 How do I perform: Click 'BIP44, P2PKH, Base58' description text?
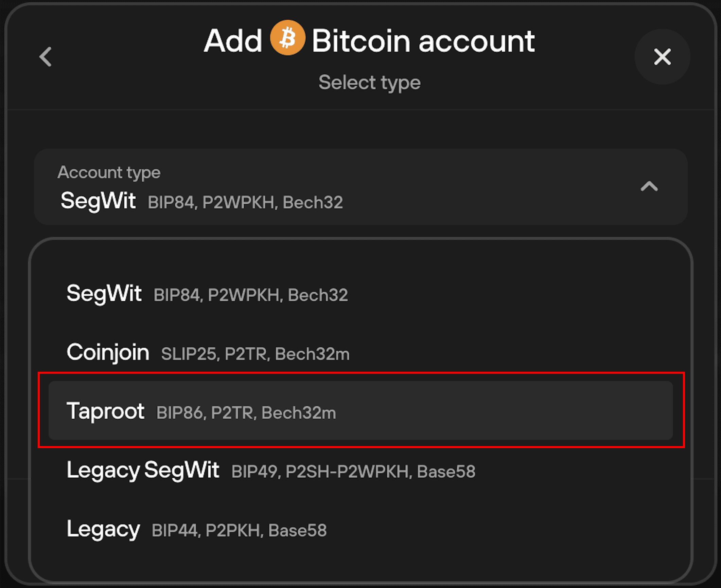[x=239, y=530]
